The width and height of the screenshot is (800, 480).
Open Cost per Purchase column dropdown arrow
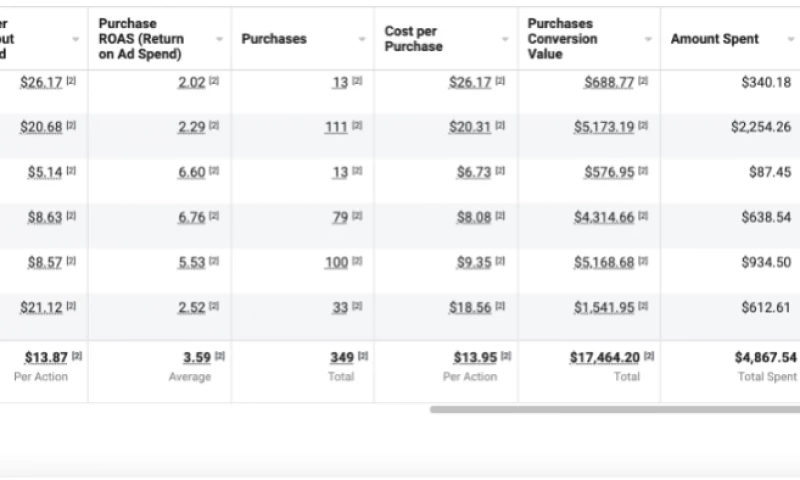tap(505, 40)
